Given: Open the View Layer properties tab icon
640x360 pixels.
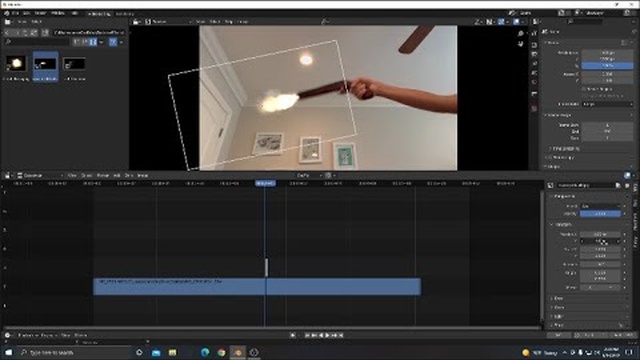Looking at the screenshot, I should (x=534, y=63).
